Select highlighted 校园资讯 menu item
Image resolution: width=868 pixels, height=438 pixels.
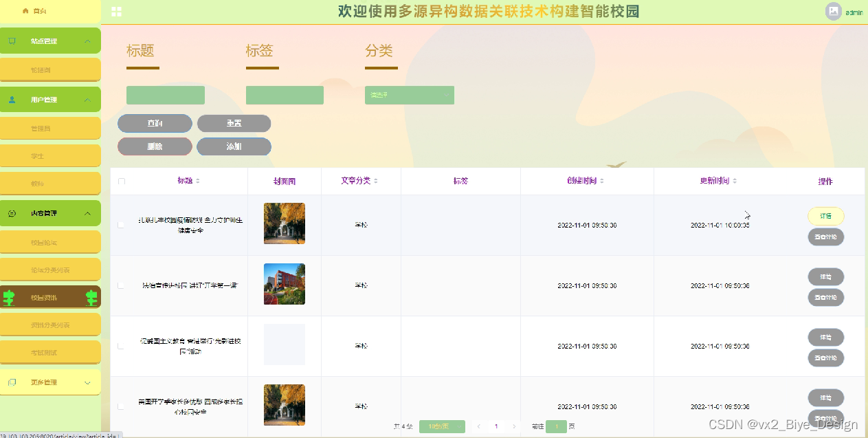50,297
